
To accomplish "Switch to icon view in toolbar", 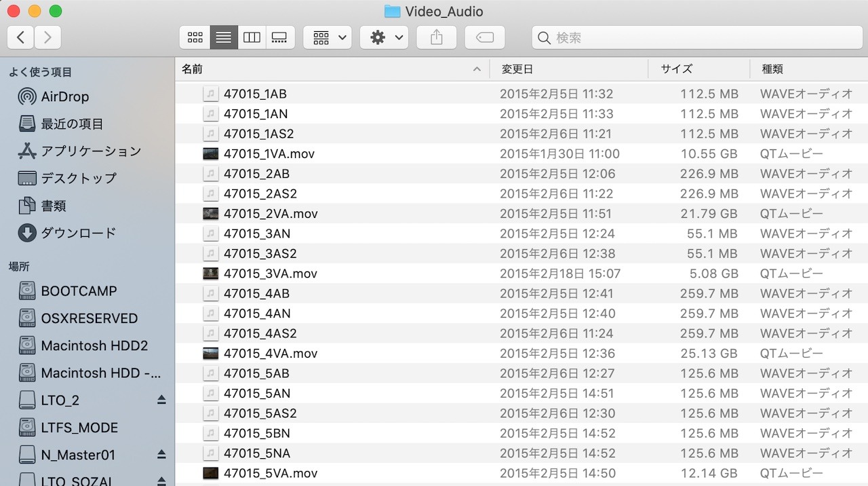I will pos(195,38).
